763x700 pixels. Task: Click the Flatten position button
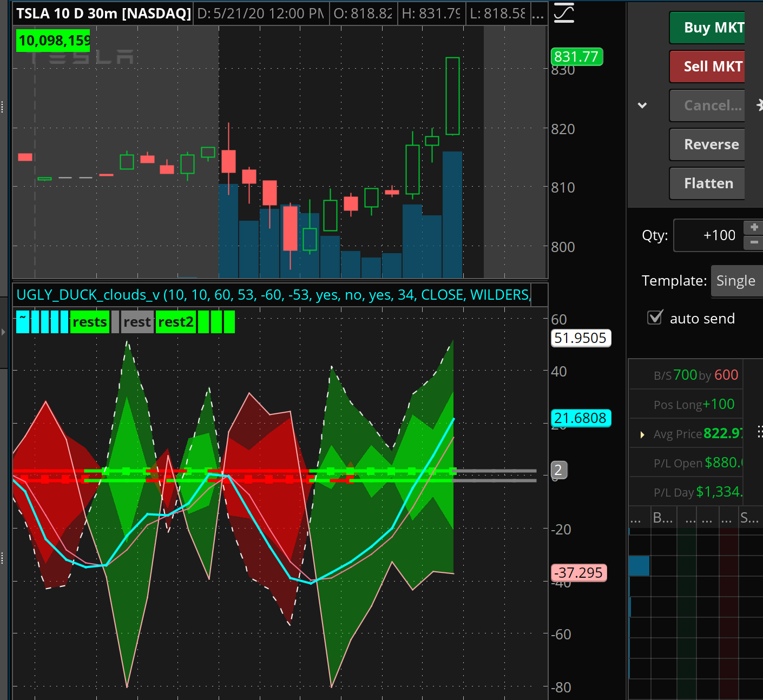pos(707,183)
